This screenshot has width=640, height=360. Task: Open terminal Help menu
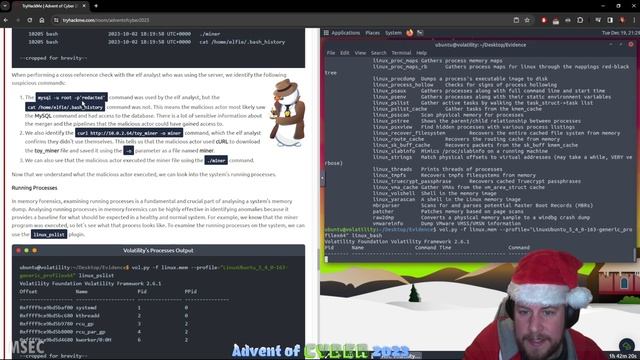click(x=421, y=53)
